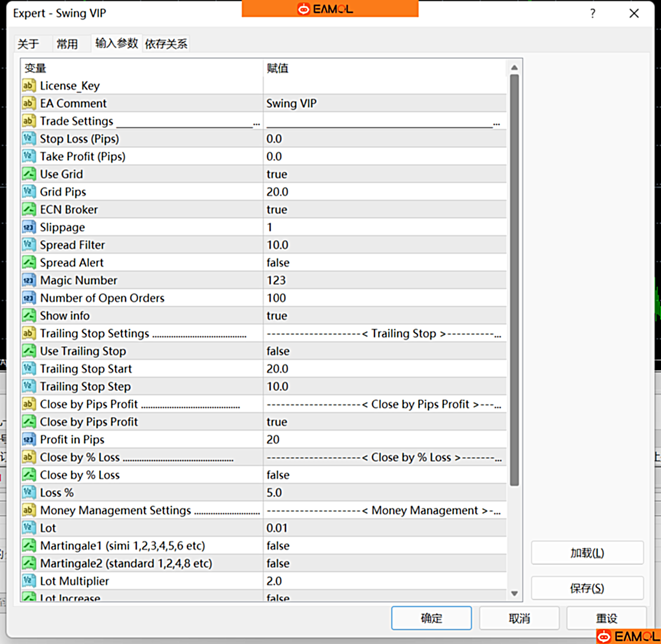Viewport: 661px width, 644px height.
Task: Click the Trailing Stop Step type icon
Action: (29, 387)
